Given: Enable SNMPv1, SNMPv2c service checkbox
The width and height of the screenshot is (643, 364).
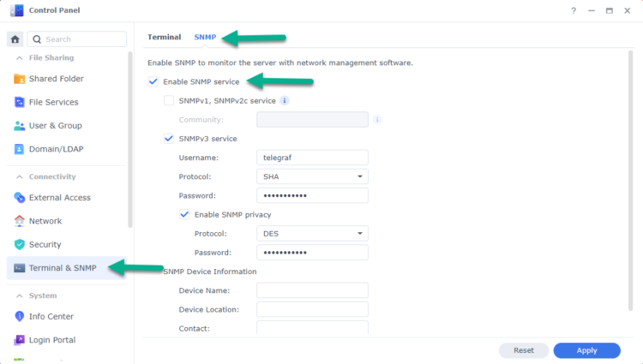Looking at the screenshot, I should point(169,100).
